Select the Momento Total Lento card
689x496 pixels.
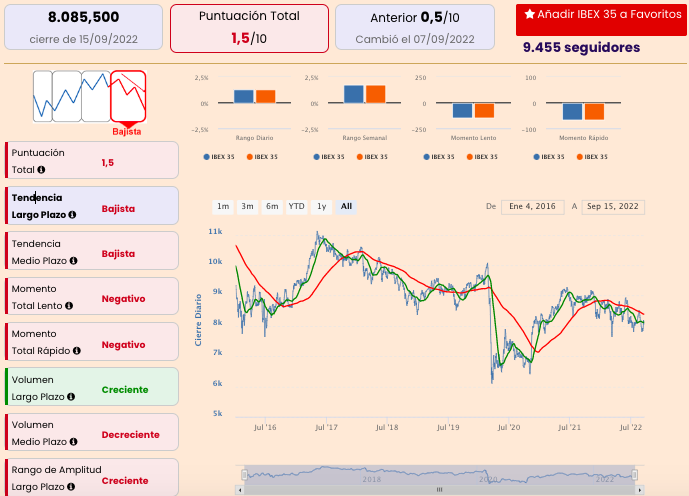92,296
